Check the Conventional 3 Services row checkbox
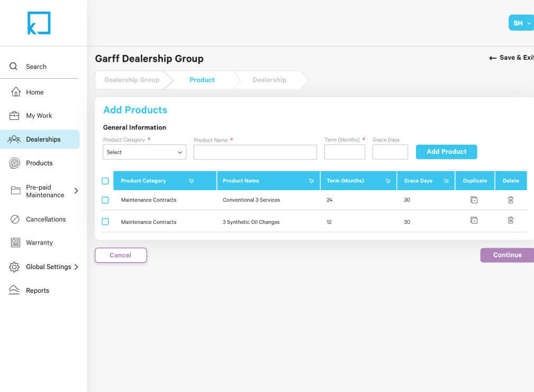This screenshot has height=392, width=534. point(105,200)
